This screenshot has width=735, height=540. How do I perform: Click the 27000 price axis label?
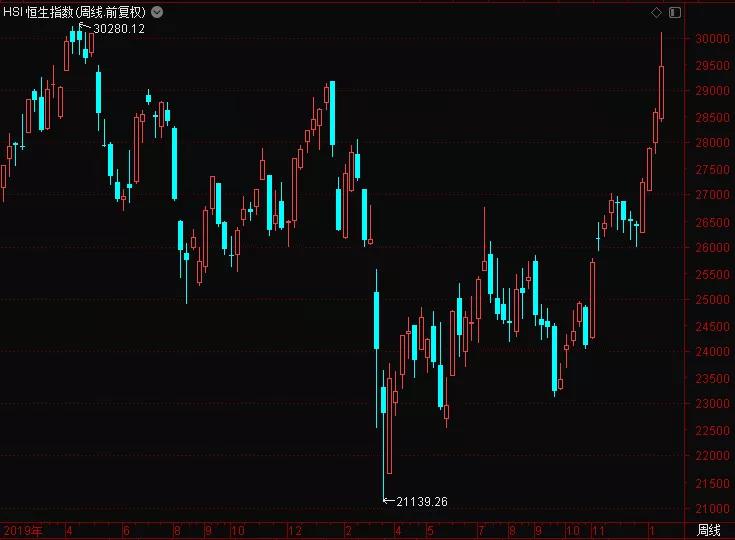click(x=712, y=195)
